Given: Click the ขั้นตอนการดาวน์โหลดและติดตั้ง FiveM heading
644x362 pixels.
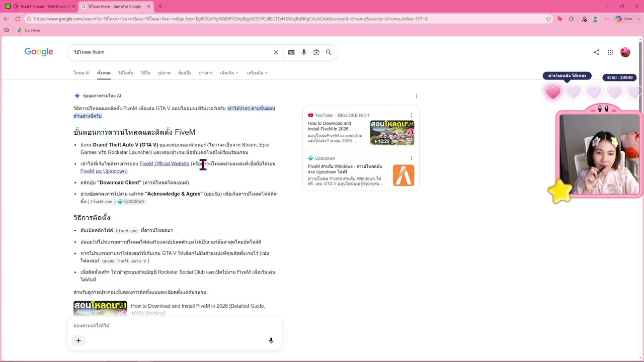Looking at the screenshot, I should click(x=134, y=132).
